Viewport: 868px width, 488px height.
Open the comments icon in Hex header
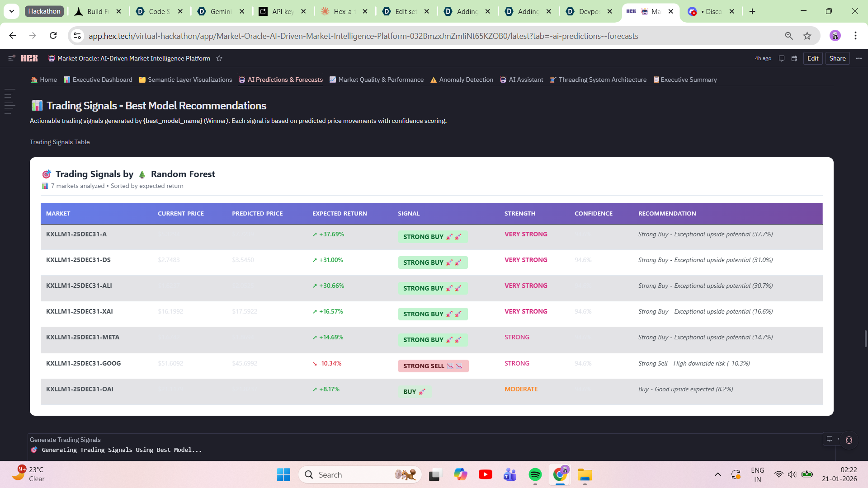tap(781, 58)
